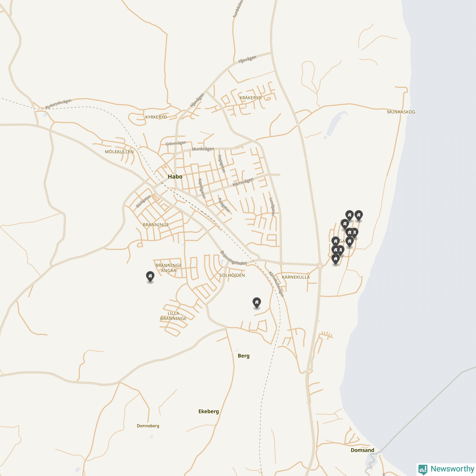Select the house marker near Bränninge Ängar
The width and height of the screenshot is (476, 476).
coord(150,276)
